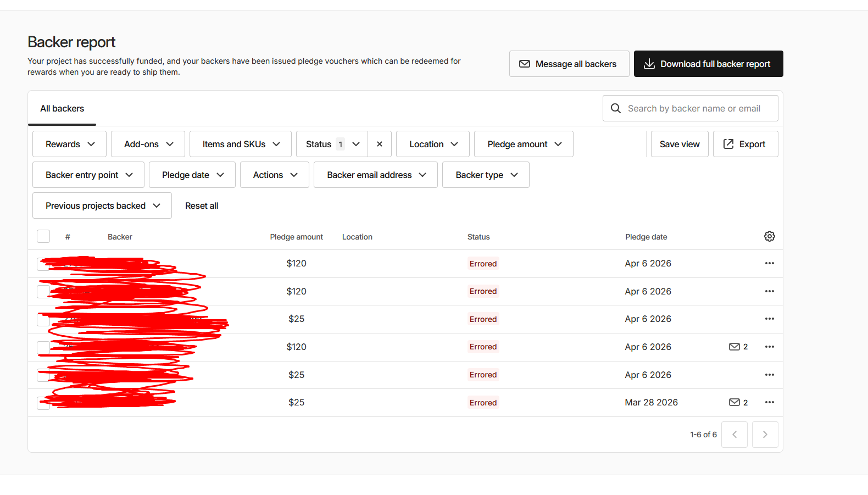Toggle the select-all checkbox in table header
The image size is (868, 495).
[43, 236]
